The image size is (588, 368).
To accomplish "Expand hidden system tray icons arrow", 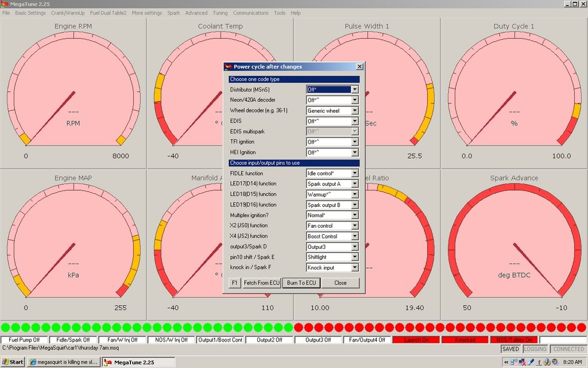I will 506,362.
